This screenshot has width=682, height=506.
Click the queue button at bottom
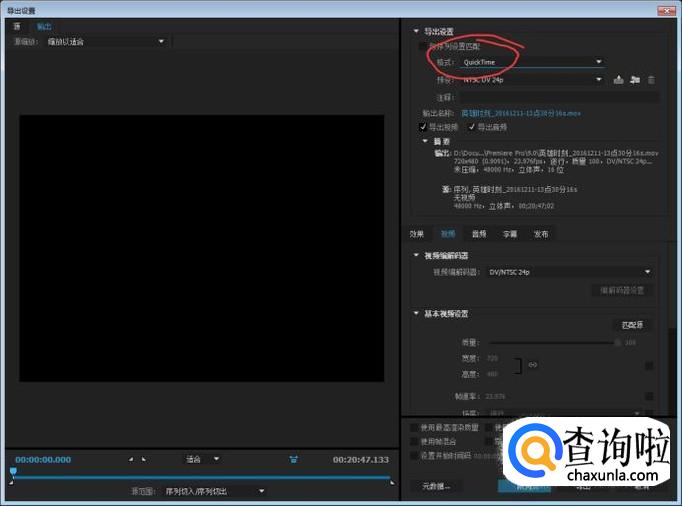[x=524, y=486]
